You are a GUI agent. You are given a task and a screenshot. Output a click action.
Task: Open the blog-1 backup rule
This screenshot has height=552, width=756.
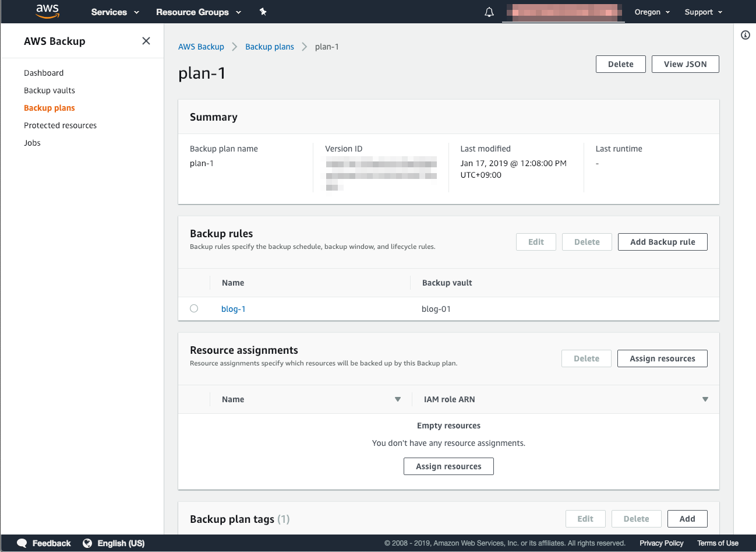tap(233, 308)
